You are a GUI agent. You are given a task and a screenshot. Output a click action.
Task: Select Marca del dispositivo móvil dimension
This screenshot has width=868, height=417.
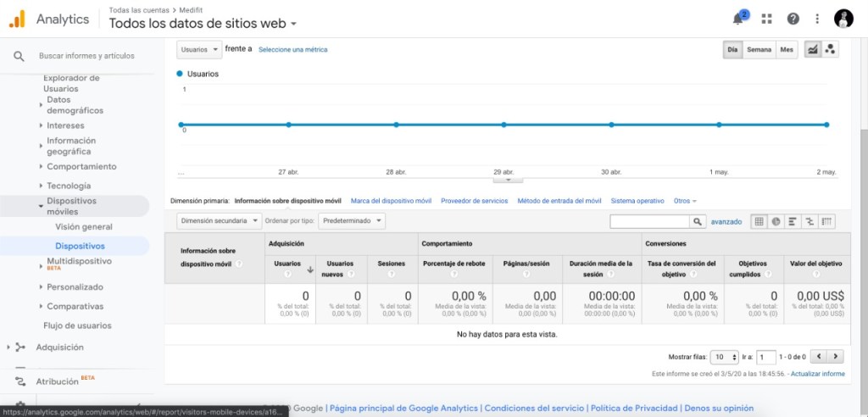click(x=391, y=201)
